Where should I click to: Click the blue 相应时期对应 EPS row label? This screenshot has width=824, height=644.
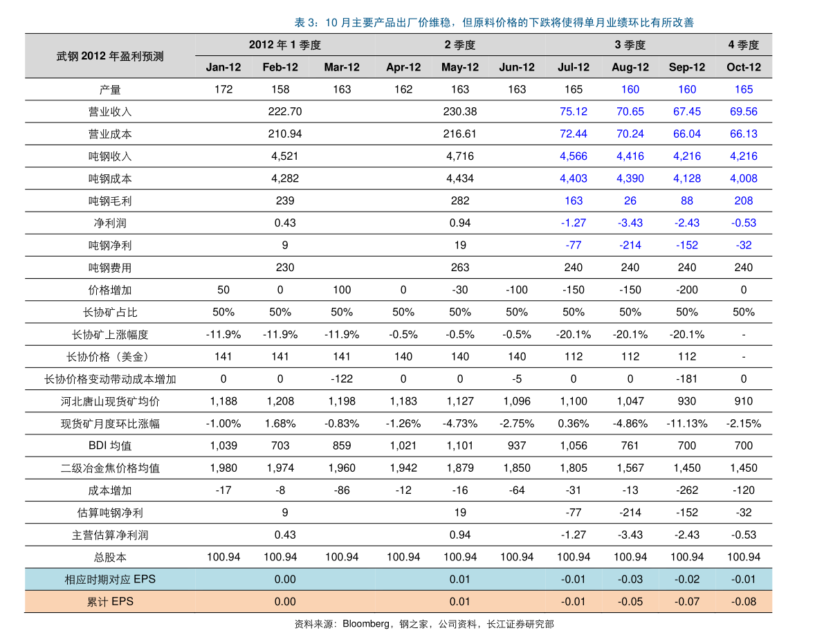click(110, 580)
